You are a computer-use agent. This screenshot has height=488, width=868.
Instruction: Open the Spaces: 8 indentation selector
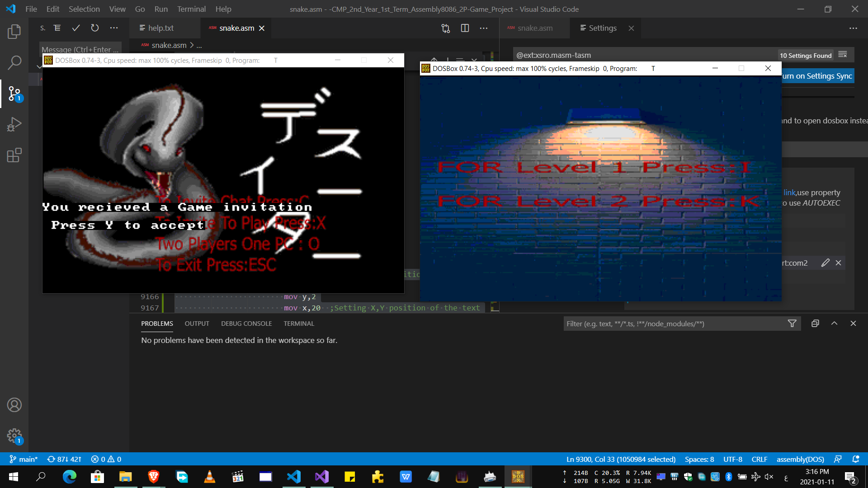pos(699,459)
